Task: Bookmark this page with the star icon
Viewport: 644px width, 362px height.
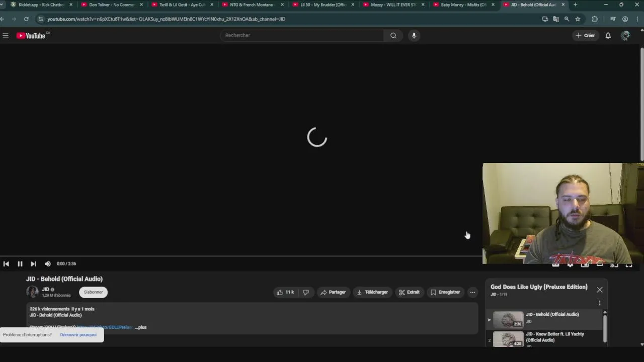Action: [x=578, y=19]
